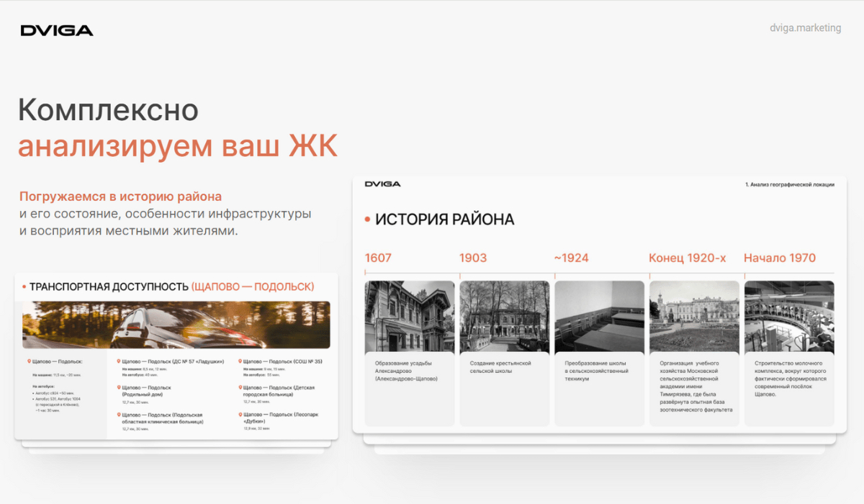Click pin icon beside Лесопарк «Дубки»
The height and width of the screenshot is (504, 864).
[x=240, y=415]
